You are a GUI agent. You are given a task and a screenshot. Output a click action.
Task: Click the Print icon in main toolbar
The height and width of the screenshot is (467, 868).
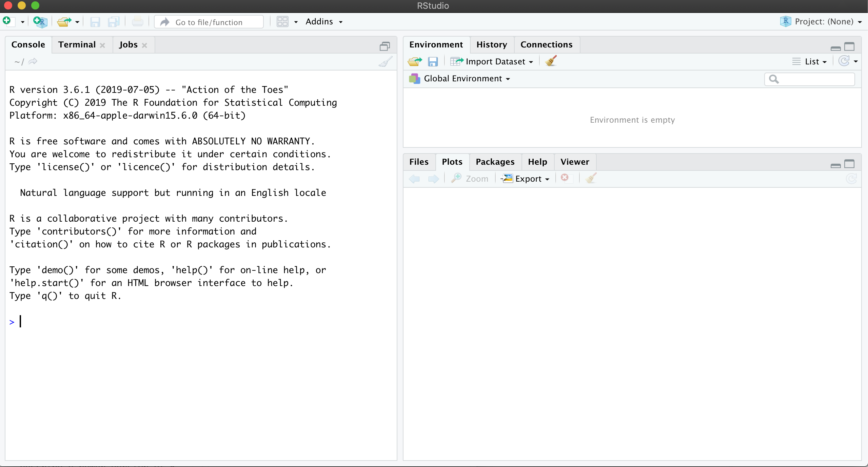click(x=137, y=22)
